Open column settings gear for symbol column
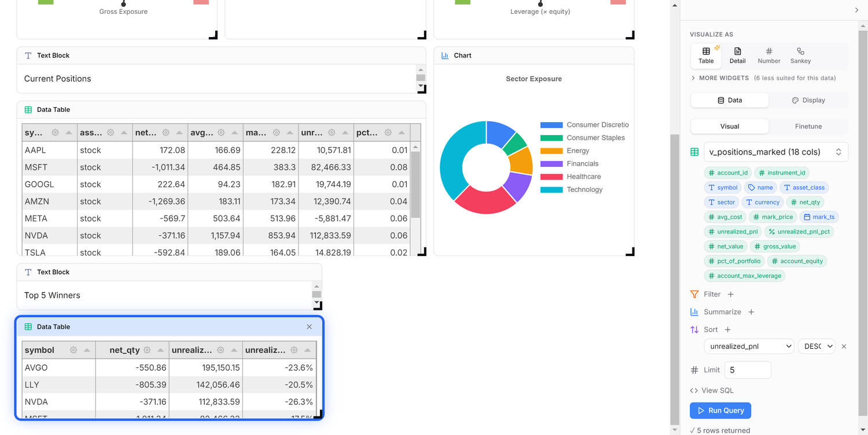The height and width of the screenshot is (435, 868). (73, 350)
